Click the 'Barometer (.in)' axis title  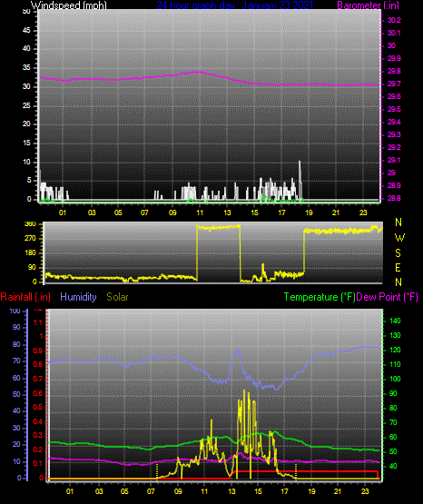tap(368, 5)
